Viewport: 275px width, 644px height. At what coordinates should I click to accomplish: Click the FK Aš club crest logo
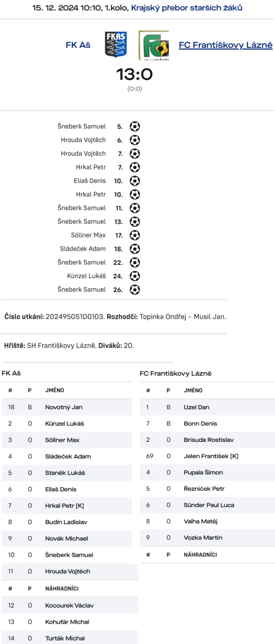[x=116, y=45]
